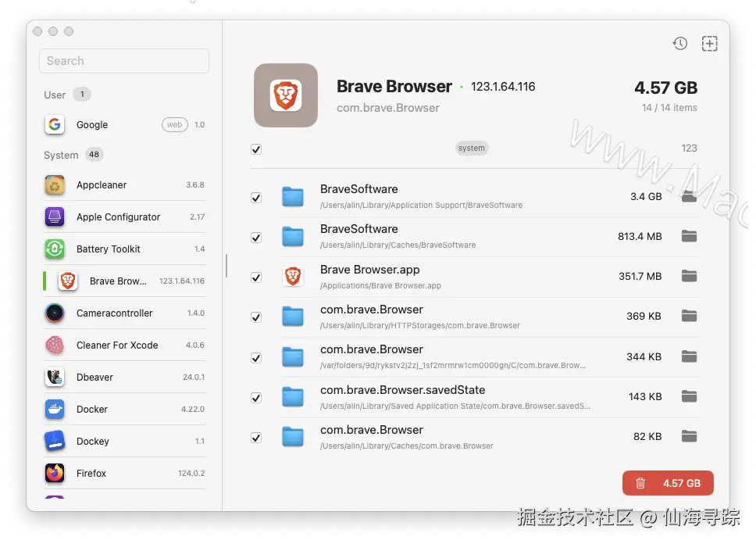Click the Cameracontroller name label
756x544 pixels.
click(x=114, y=313)
